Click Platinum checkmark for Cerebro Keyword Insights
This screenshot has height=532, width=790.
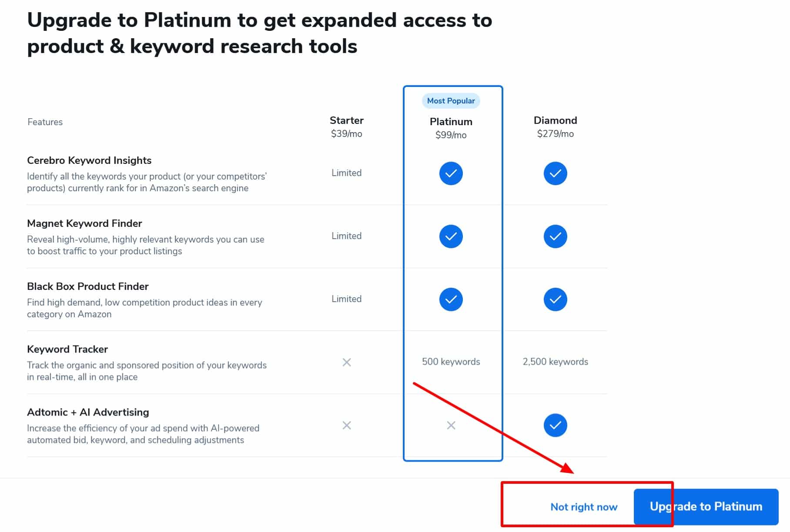pos(451,173)
